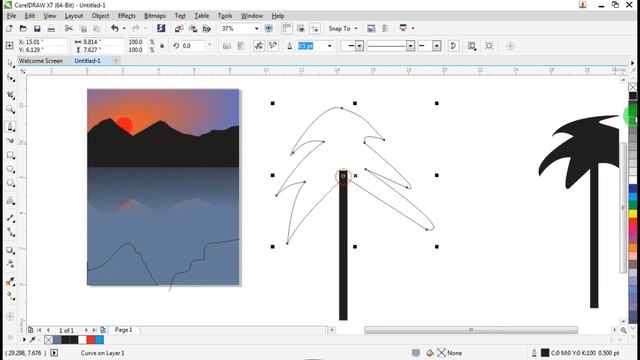
Task: Open the outline width dropdown
Action: 329,46
